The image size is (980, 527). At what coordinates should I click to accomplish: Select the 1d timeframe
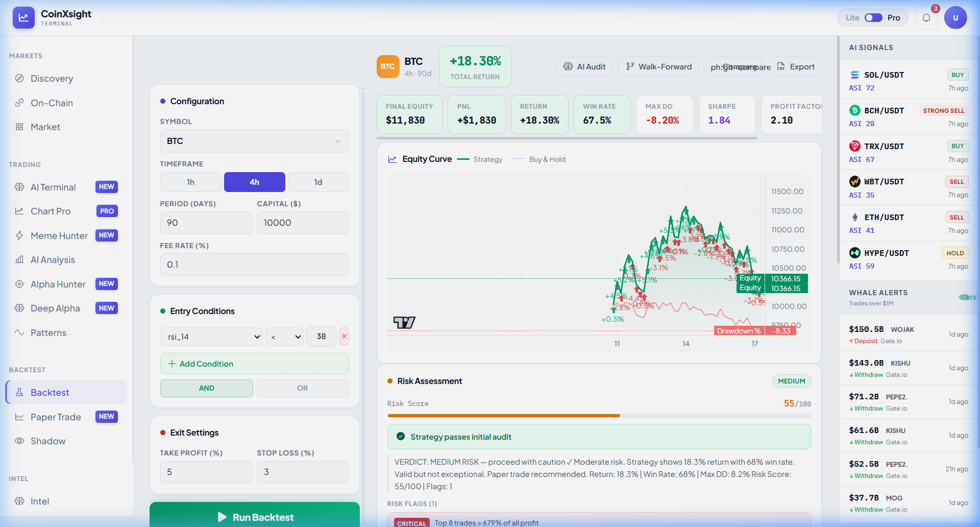(318, 182)
